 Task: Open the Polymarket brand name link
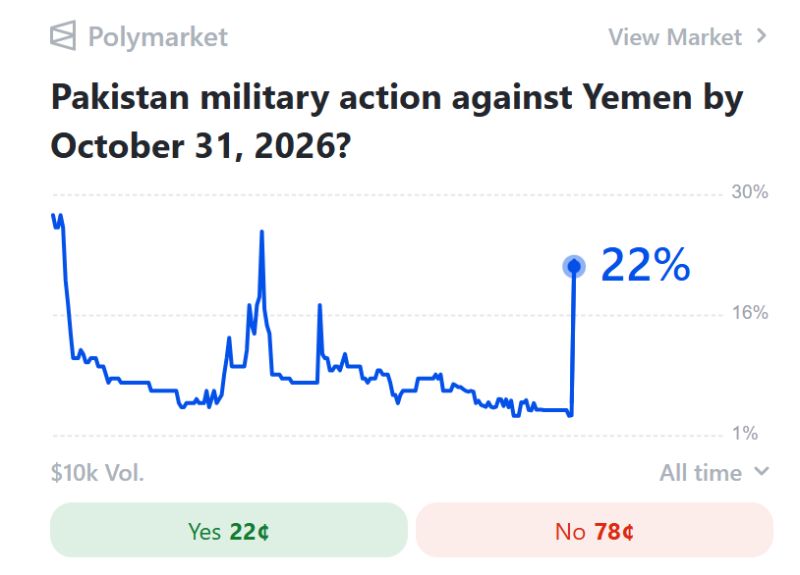158,37
